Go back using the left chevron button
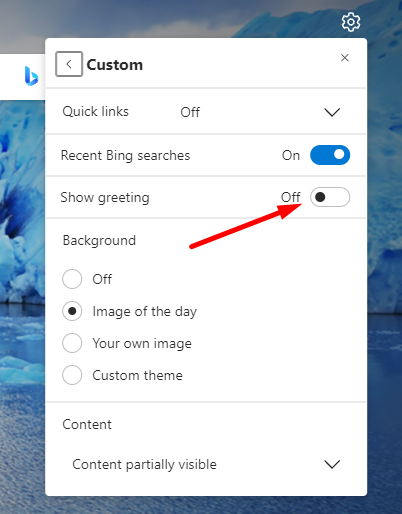The width and height of the screenshot is (402, 514). pyautogui.click(x=69, y=64)
